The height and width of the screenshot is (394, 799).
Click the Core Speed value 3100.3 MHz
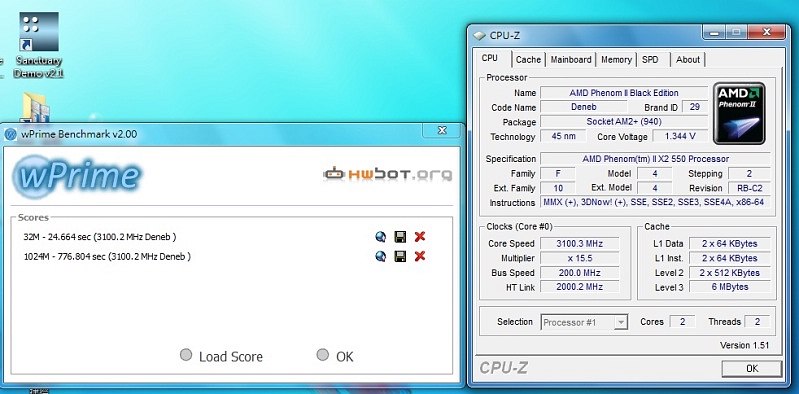click(580, 243)
